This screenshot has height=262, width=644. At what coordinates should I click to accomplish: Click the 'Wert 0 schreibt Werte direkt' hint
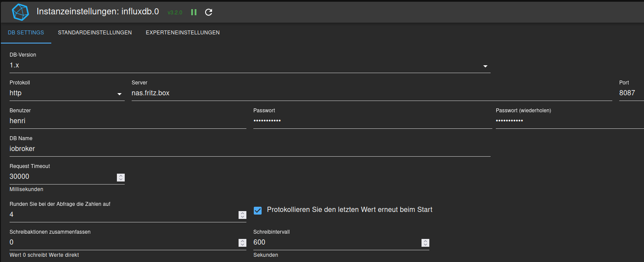[x=44, y=255]
